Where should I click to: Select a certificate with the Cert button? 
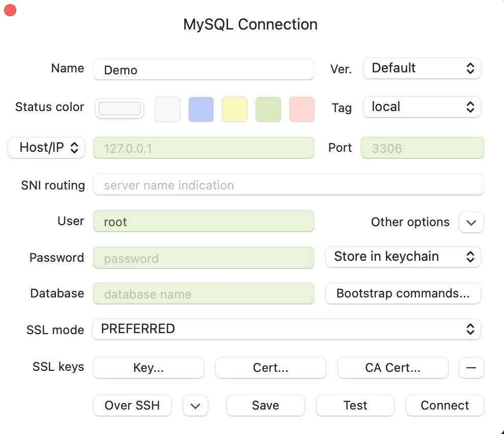(270, 368)
